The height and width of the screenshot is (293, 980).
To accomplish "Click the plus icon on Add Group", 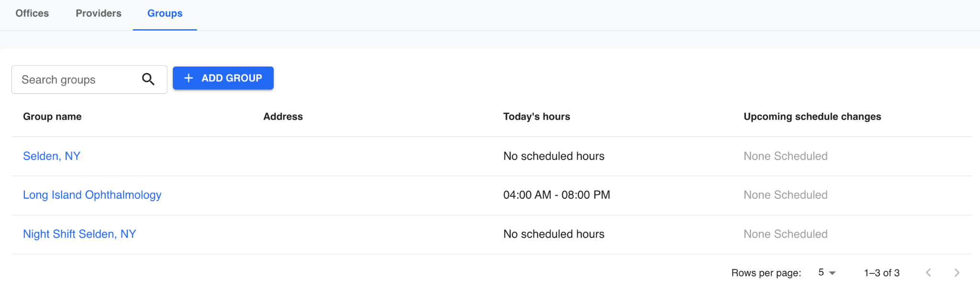I will [189, 78].
